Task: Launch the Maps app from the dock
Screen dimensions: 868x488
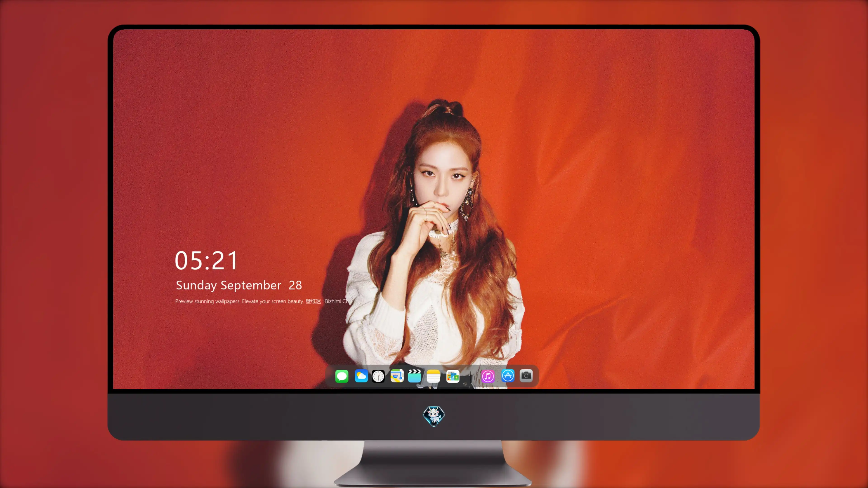Action: point(397,376)
